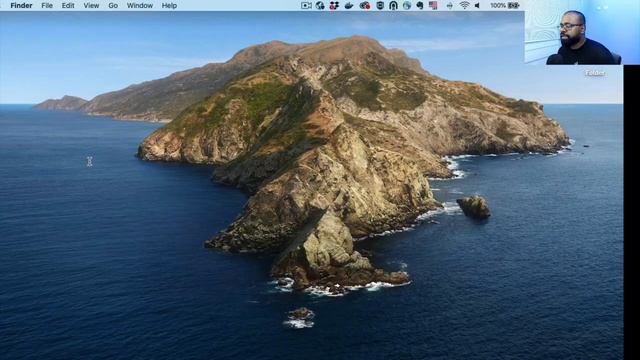Open the battery 100% status menu
The image size is (640, 360).
pos(505,6)
